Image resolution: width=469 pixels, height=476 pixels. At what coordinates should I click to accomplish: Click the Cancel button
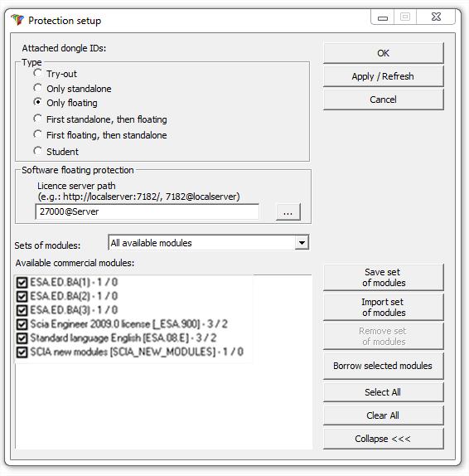pyautogui.click(x=383, y=100)
